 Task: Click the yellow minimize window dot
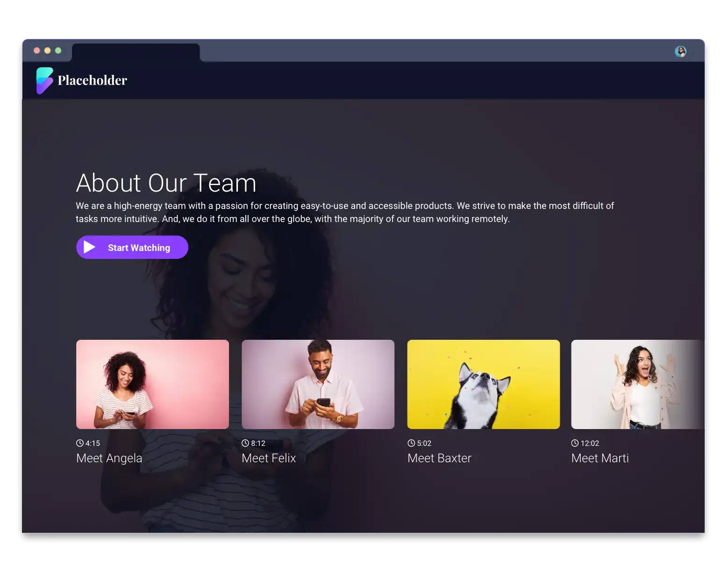tap(47, 50)
